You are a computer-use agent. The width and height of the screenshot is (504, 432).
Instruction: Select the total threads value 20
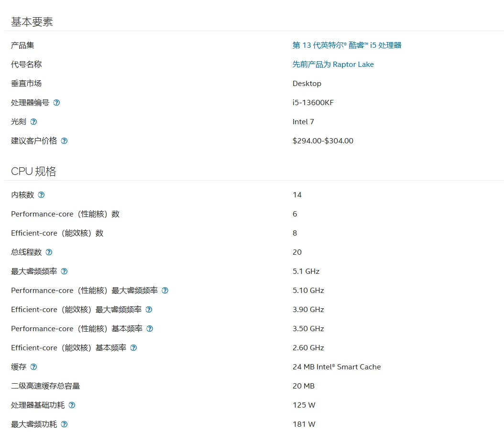click(297, 252)
